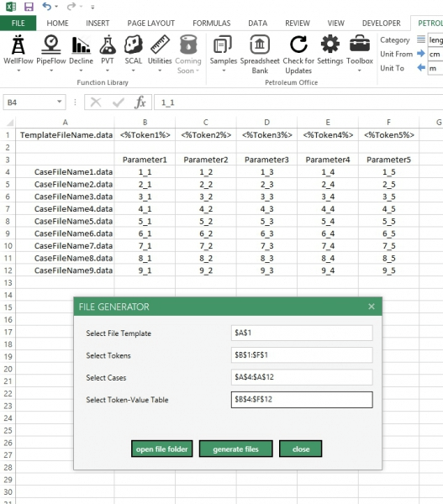The image size is (443, 504).
Task: Open Customize Quick Access Toolbar dropdown
Action: [92, 7]
